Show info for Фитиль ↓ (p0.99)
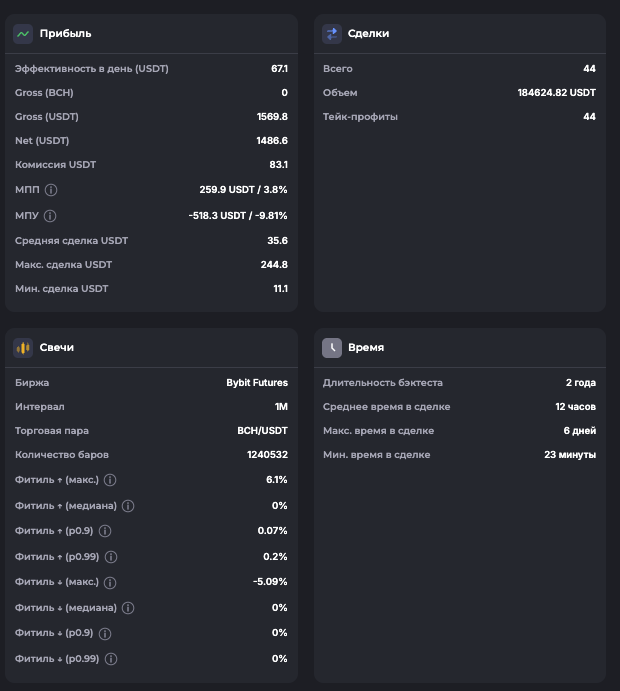Screen dimensions: 620x691 click(111, 659)
